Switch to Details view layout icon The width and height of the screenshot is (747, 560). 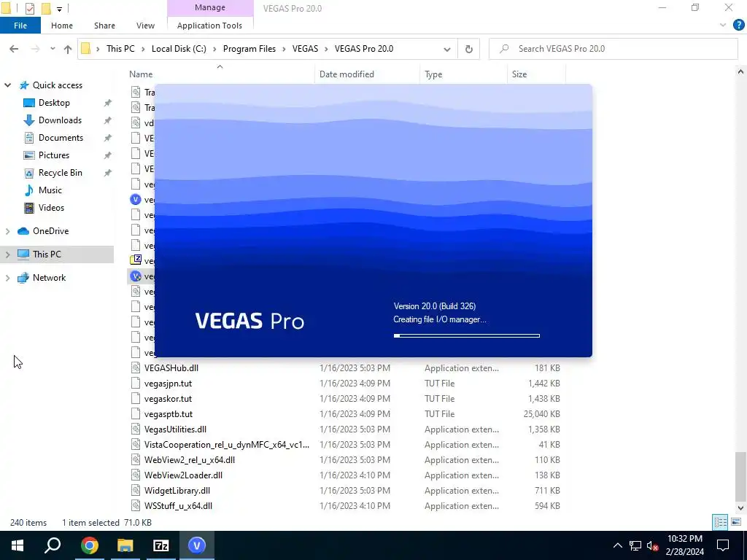720,522
